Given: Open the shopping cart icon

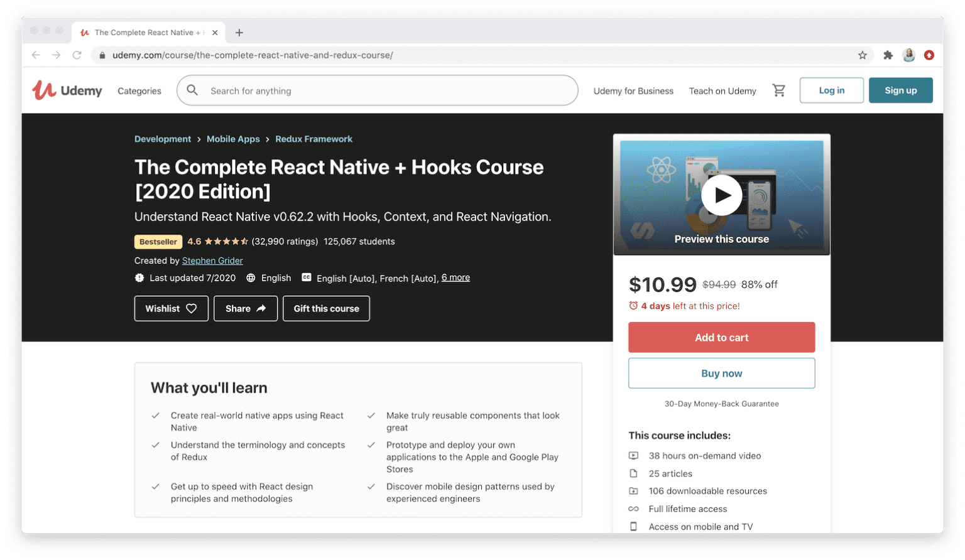Looking at the screenshot, I should (x=779, y=90).
